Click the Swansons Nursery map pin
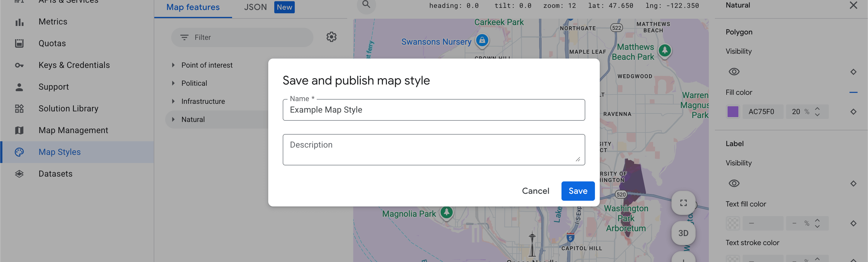 click(x=482, y=41)
